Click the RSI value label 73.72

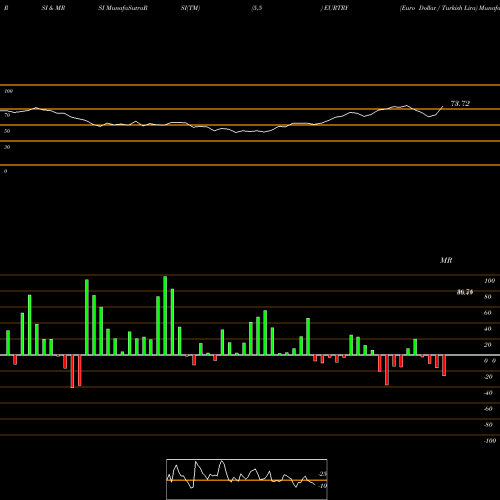point(460,104)
